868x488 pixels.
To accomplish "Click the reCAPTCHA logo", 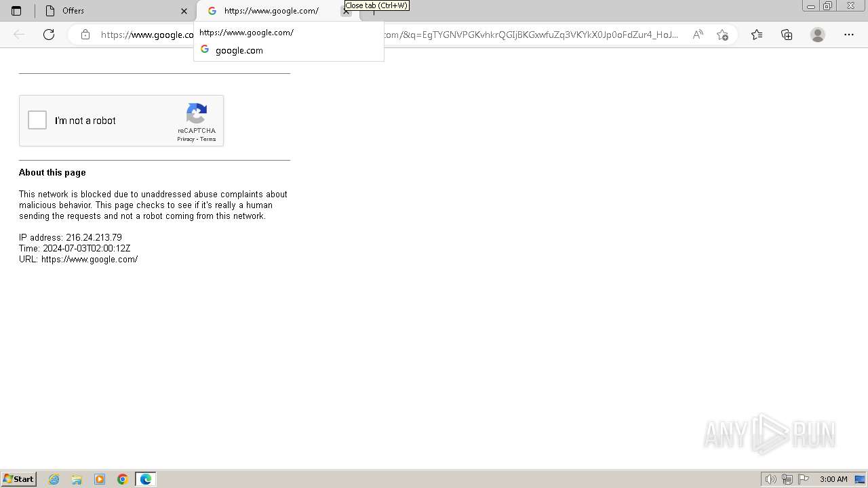I will [x=197, y=113].
